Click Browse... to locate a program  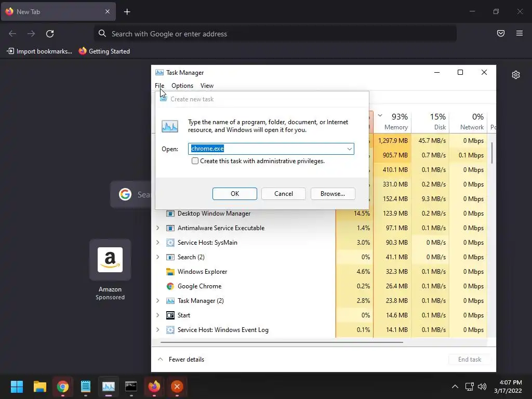[333, 194]
